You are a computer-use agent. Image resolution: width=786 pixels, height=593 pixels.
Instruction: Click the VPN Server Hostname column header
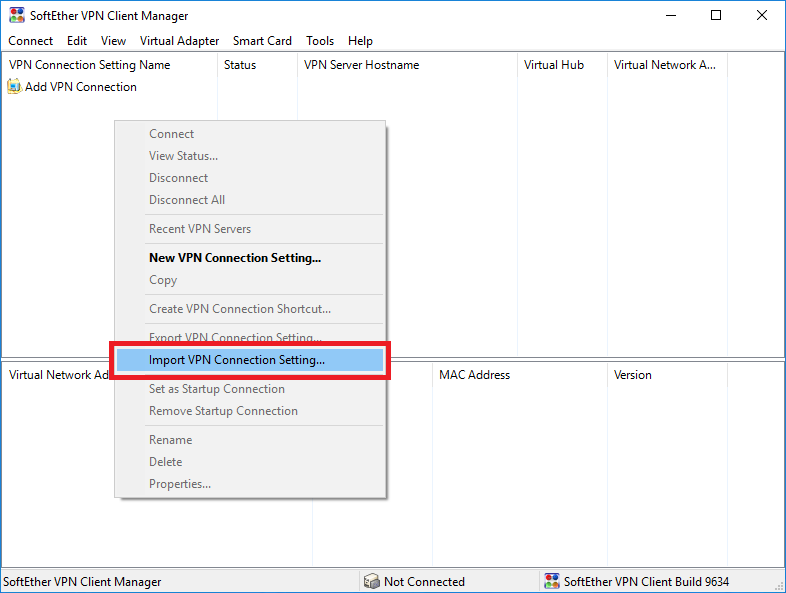(x=408, y=65)
